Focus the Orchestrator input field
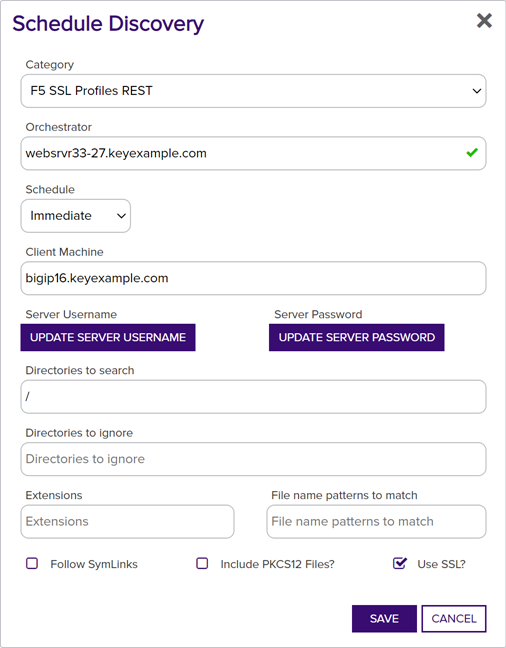Image resolution: width=506 pixels, height=648 pixels. (x=253, y=153)
